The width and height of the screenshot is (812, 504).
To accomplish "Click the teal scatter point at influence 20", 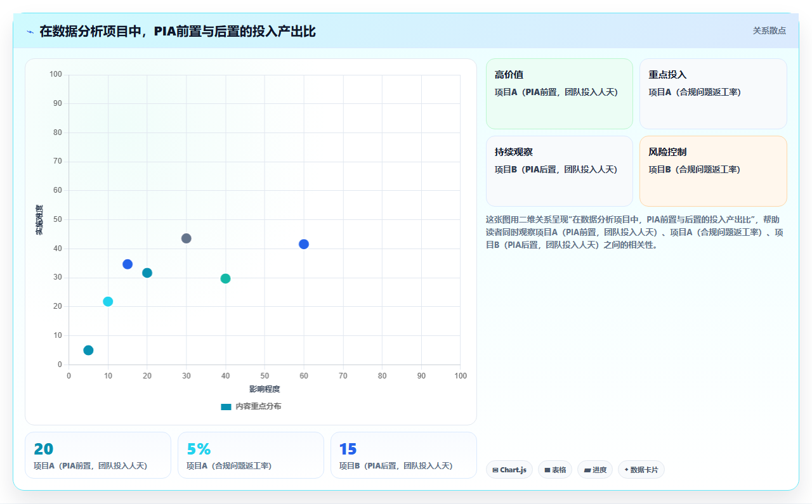I will point(147,273).
